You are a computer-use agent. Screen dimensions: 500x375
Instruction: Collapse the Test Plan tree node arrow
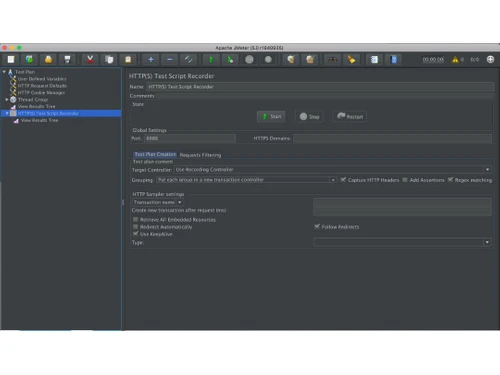click(4, 72)
